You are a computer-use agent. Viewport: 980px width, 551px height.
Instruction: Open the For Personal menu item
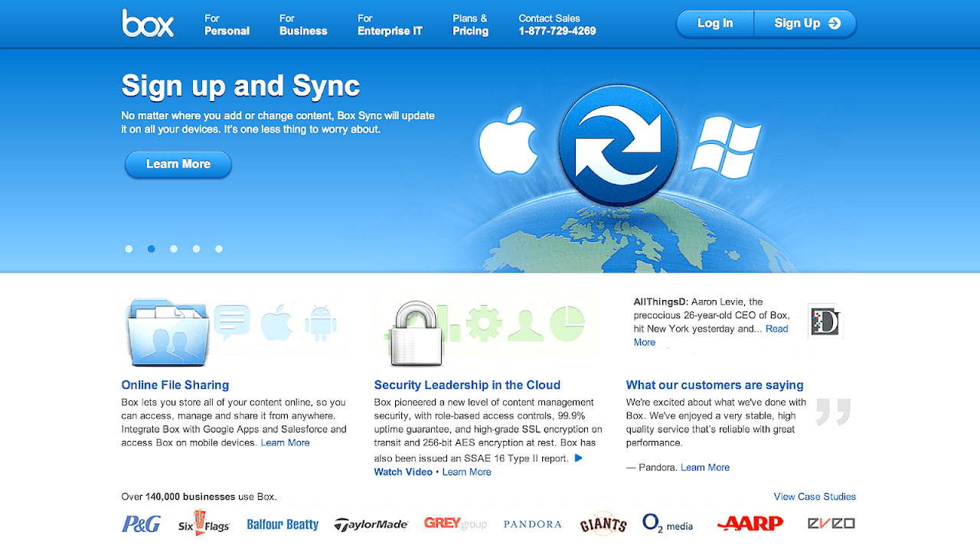[227, 24]
